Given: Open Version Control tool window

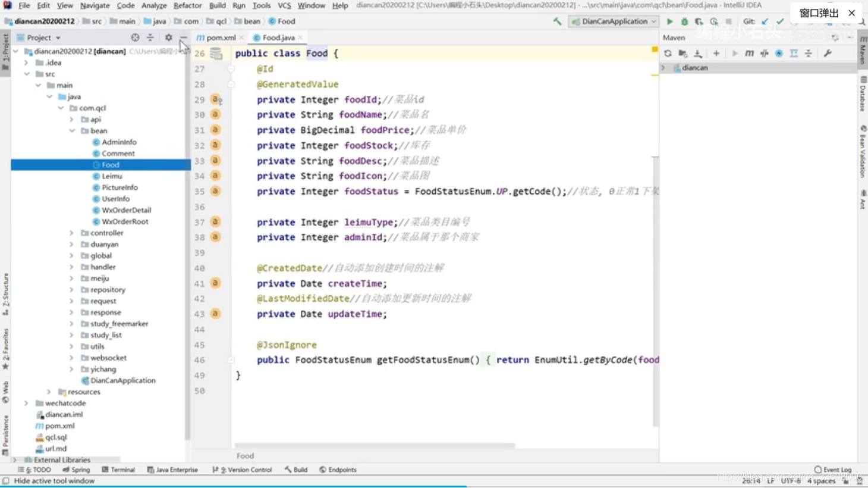Looking at the screenshot, I should point(242,470).
